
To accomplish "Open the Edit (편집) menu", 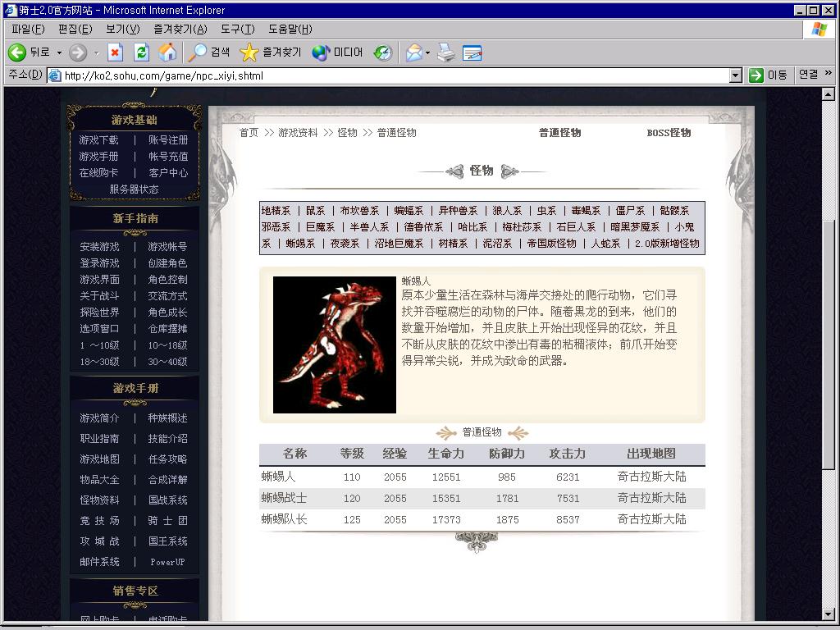I will [x=75, y=29].
